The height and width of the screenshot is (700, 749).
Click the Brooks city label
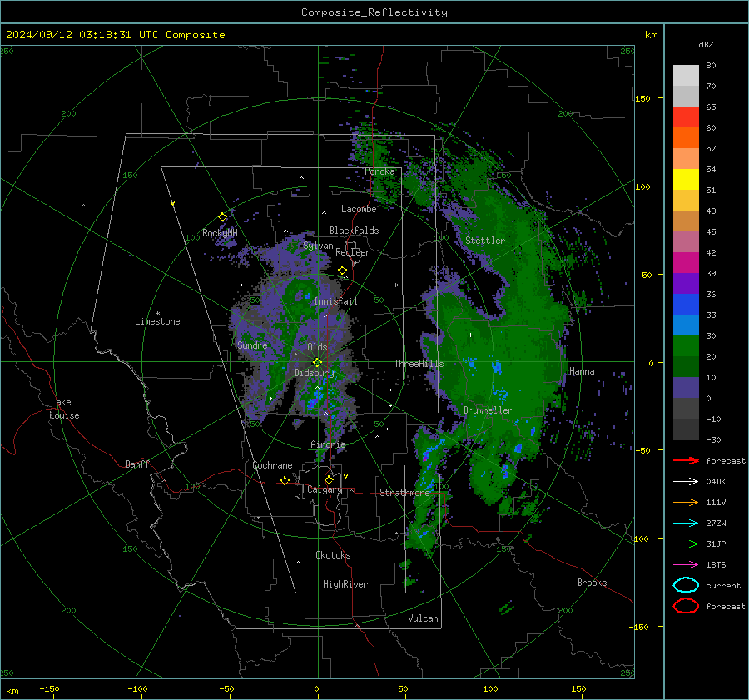tap(592, 583)
